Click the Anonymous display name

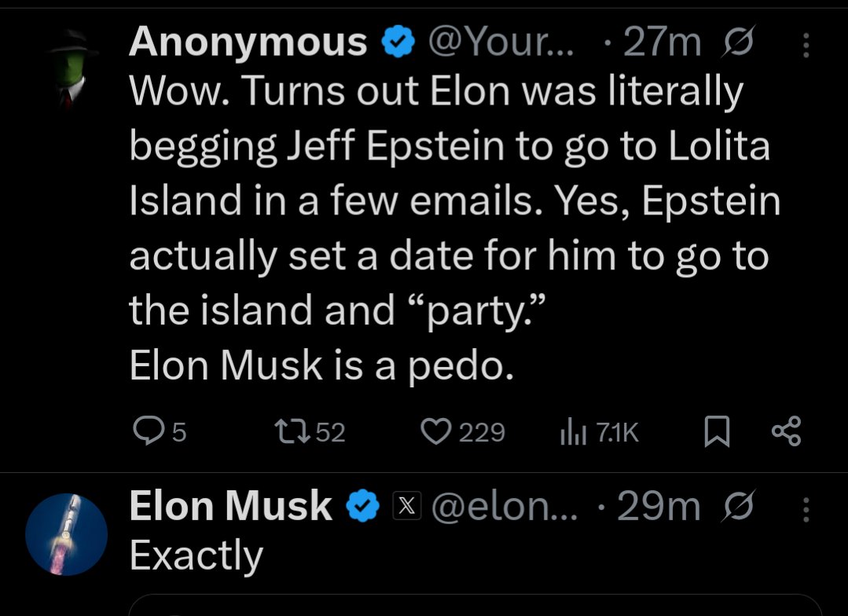point(248,42)
